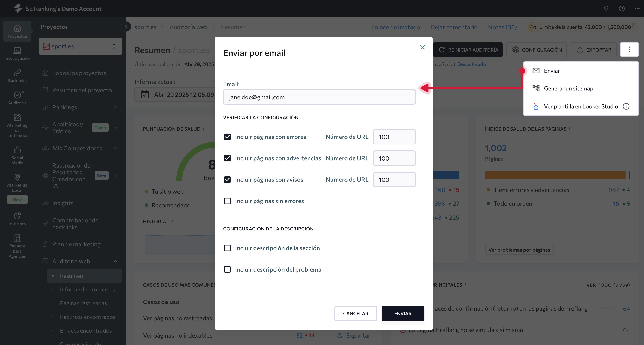Open Notas (38) link
This screenshot has width=644, height=345.
pos(502,27)
